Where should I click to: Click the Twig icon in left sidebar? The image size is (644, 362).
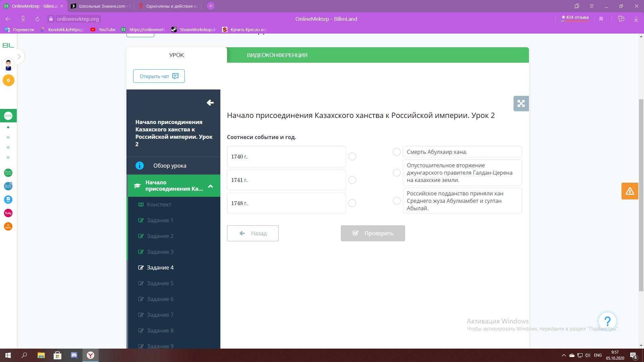coord(8,213)
